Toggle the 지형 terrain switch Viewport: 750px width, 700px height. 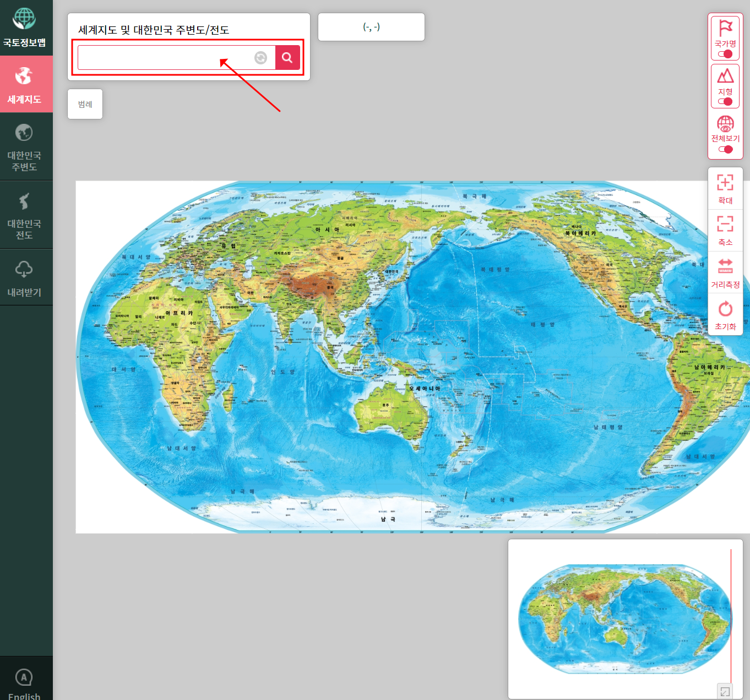click(x=725, y=101)
